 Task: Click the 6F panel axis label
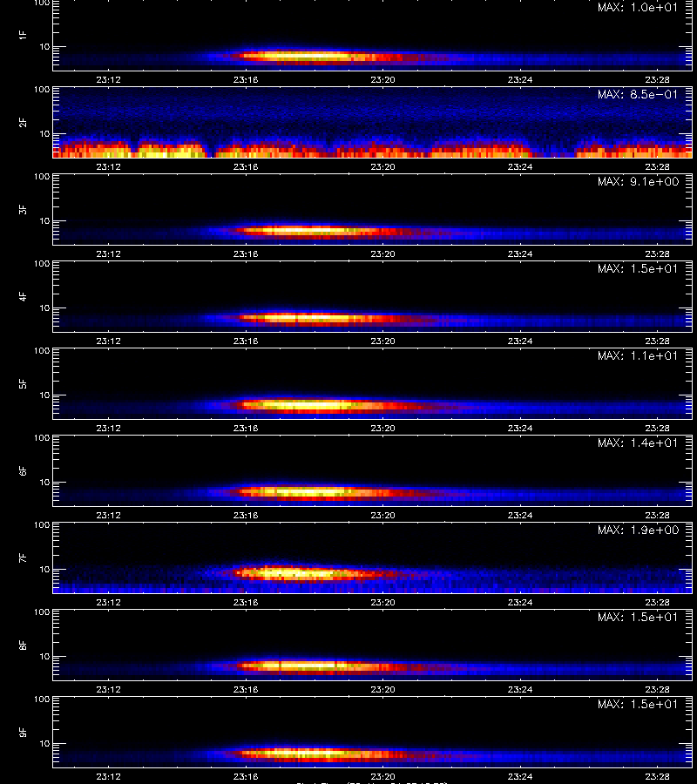click(23, 471)
